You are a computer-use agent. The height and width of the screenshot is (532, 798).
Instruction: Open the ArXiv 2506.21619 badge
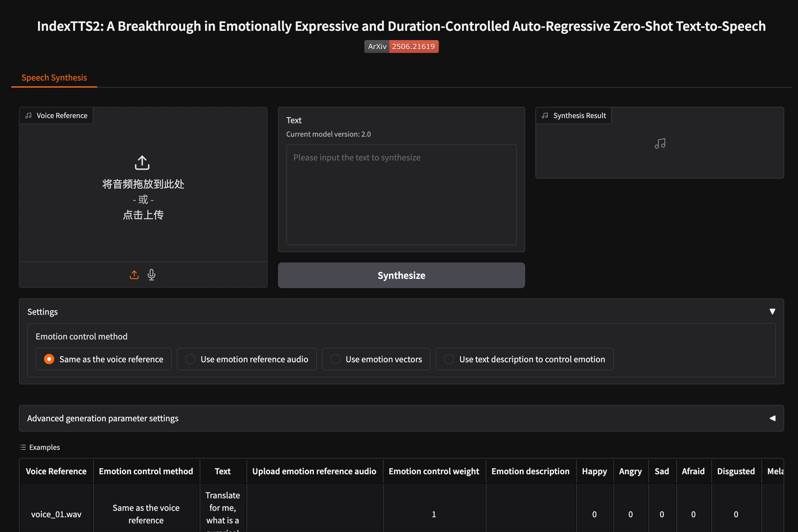tap(401, 47)
